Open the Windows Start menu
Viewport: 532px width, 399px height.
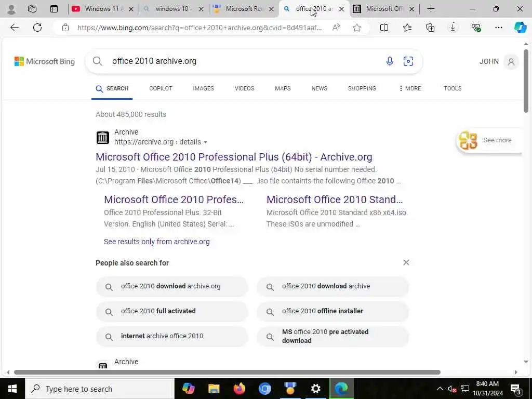(x=12, y=389)
